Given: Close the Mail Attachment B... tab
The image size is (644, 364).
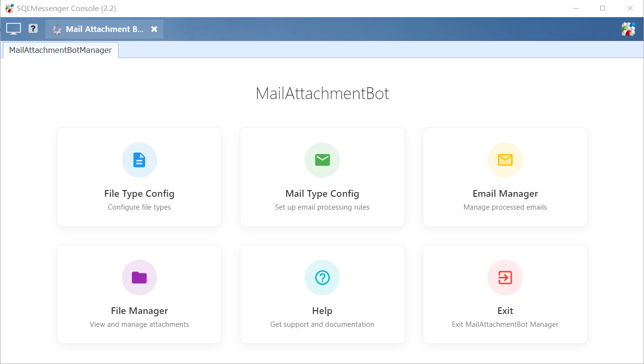Looking at the screenshot, I should point(154,29).
